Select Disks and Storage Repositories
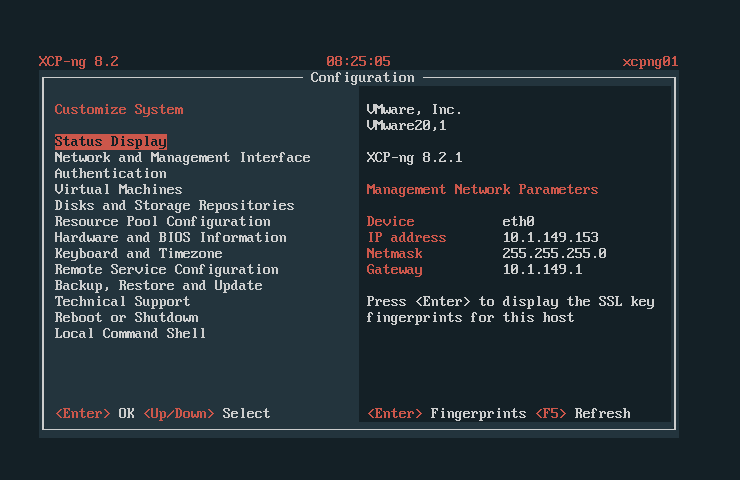This screenshot has width=740, height=480. click(x=174, y=206)
